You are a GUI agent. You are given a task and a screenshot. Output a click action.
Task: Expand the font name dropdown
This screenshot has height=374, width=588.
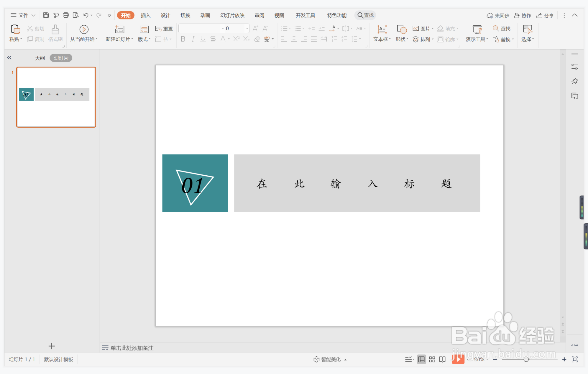pos(223,29)
